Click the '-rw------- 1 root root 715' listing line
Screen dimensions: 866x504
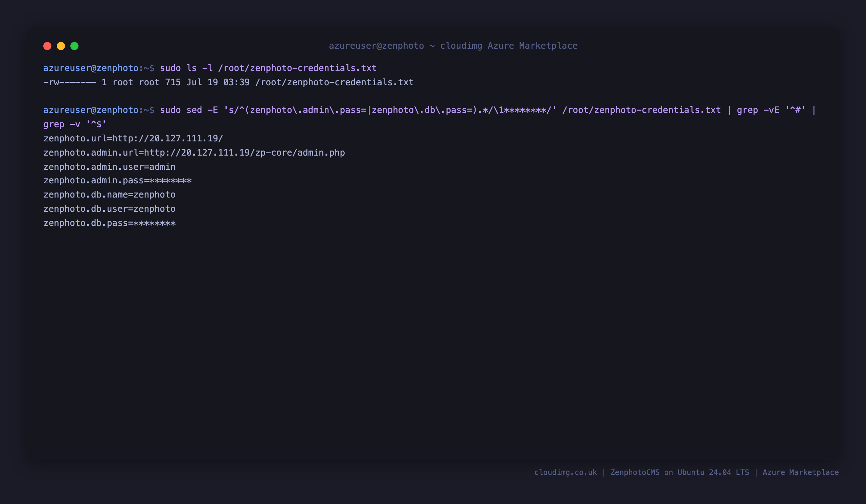click(x=229, y=83)
